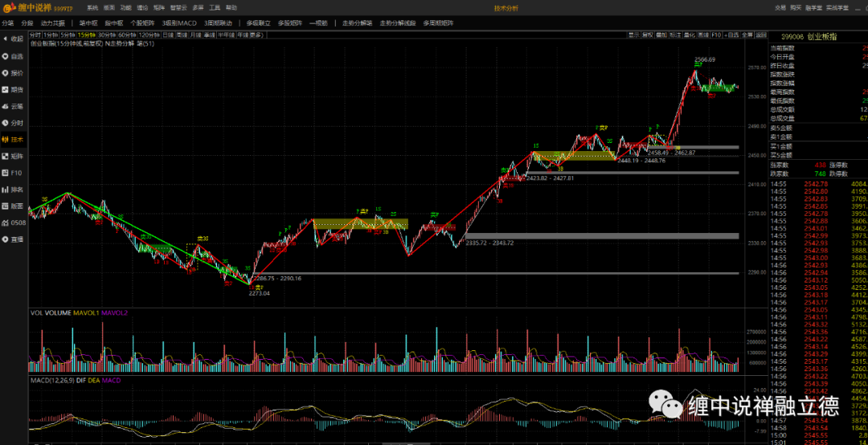The height and width of the screenshot is (445, 868).
Task: Select the 15分钟 period tab
Action: pyautogui.click(x=86, y=35)
